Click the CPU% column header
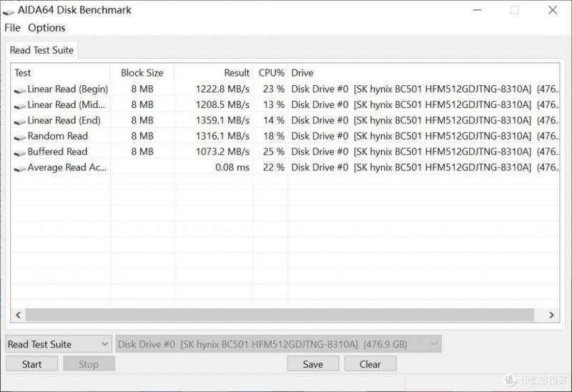This screenshot has height=392, width=572. coord(271,73)
